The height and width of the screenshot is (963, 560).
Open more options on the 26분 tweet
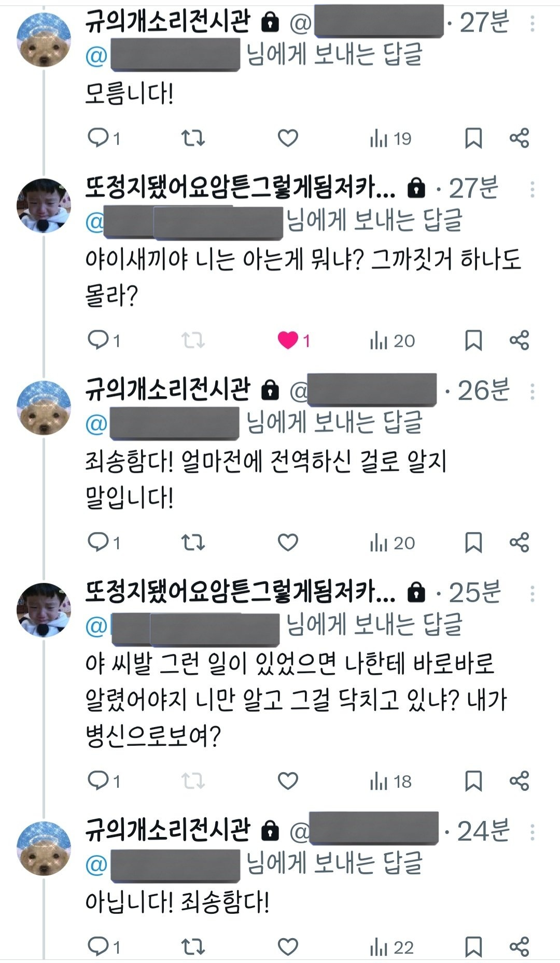pos(533,392)
